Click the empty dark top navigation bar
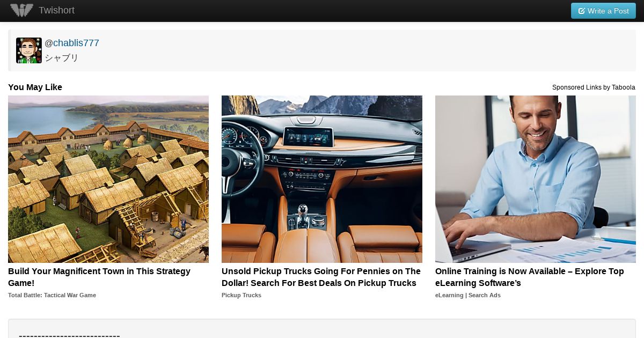Viewport: 644px width, 338px height. (322, 11)
